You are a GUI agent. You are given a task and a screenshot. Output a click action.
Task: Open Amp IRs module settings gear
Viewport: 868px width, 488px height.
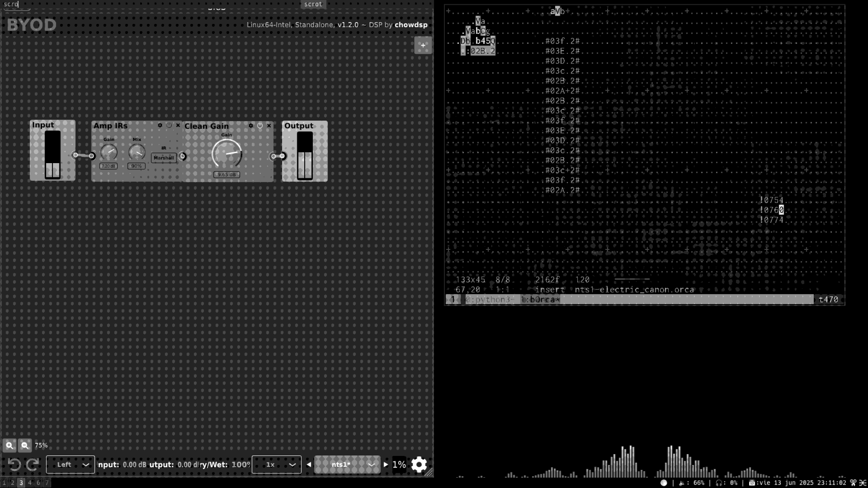coord(160,125)
